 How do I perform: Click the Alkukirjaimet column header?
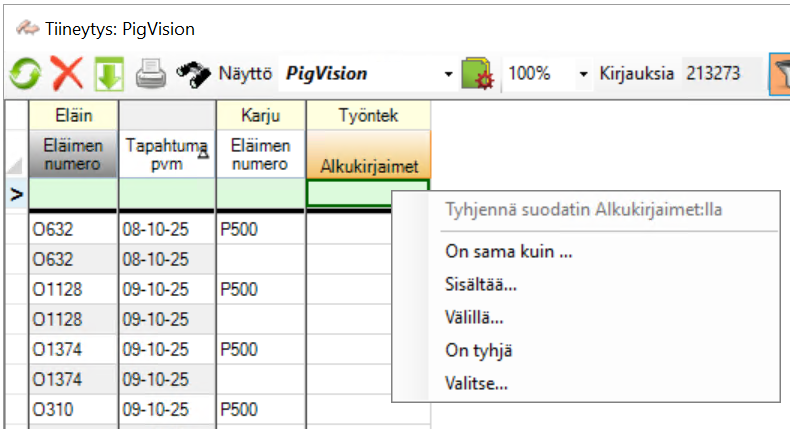[368, 154]
